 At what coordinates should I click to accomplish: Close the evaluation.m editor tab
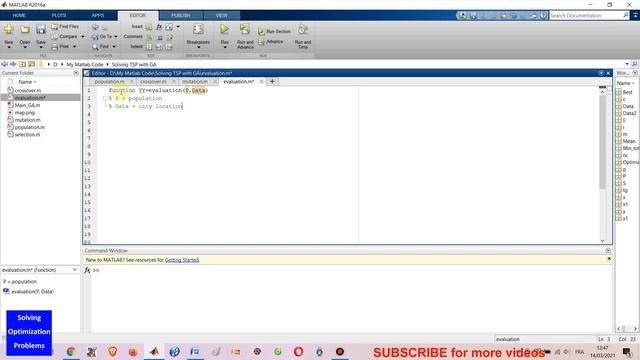(x=261, y=82)
